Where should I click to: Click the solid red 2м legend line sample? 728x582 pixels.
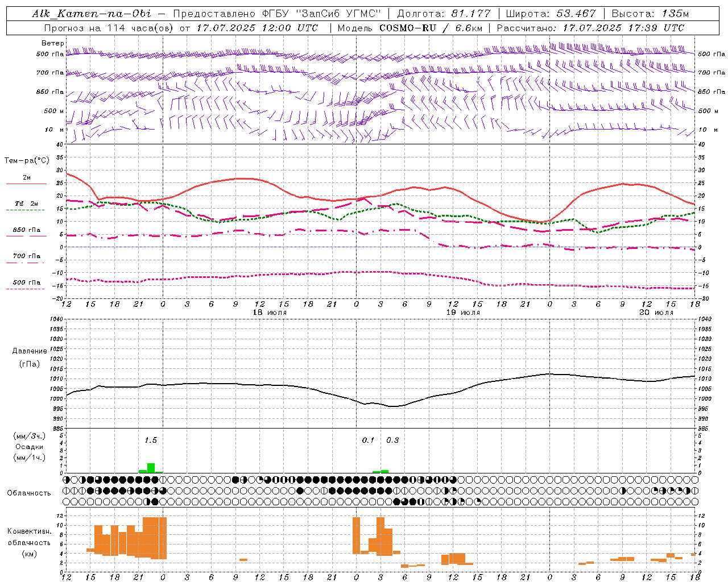(26, 184)
